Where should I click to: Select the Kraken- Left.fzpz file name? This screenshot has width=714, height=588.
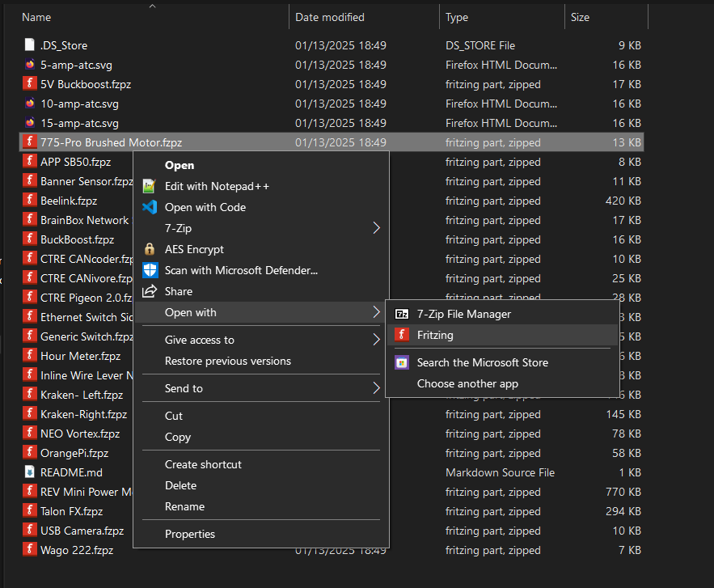pos(82,395)
